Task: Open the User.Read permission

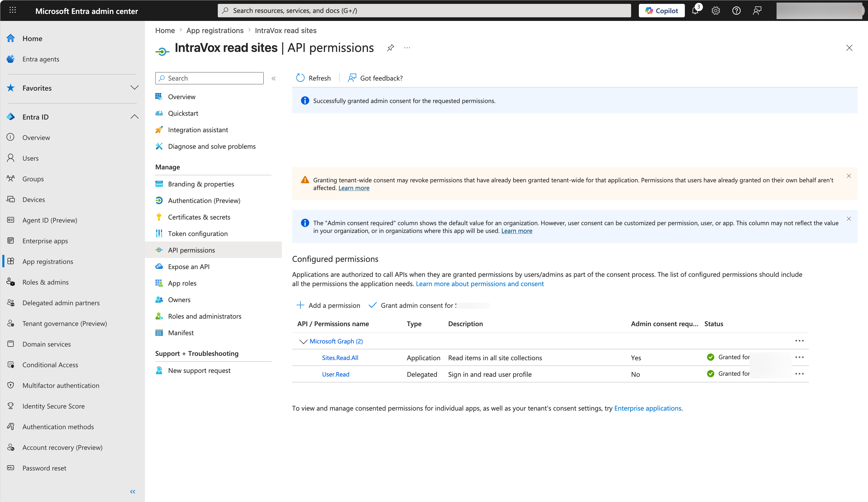Action: (336, 374)
